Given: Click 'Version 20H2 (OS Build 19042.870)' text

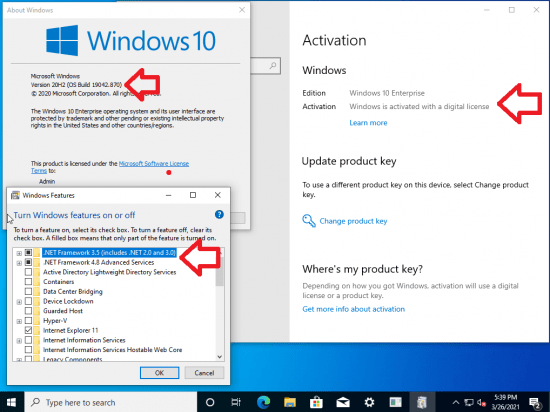Looking at the screenshot, I should click(x=76, y=85).
